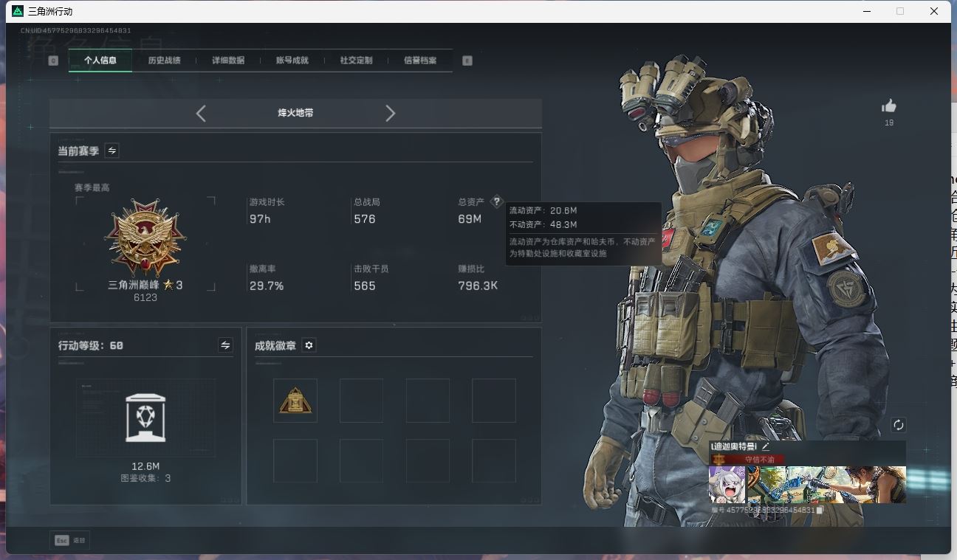Screen dimensions: 957x560
Task: Open the 信誉档案 tab
Action: point(419,61)
